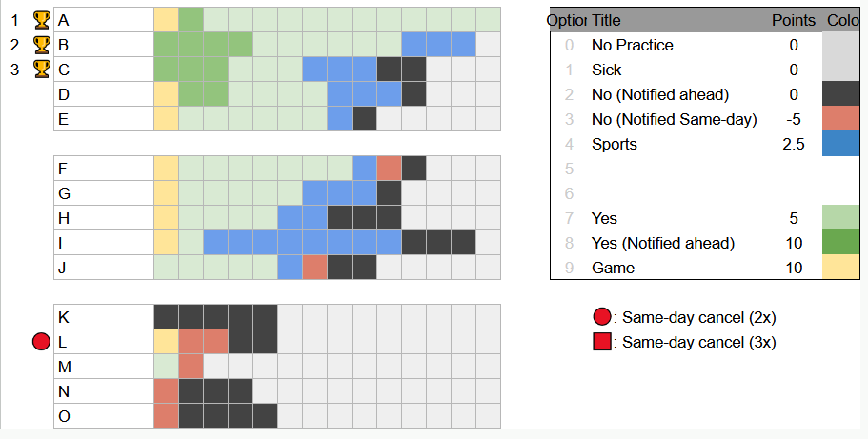868x439 pixels.
Task: Click the red square legend icon for 3x cancel
Action: pos(602,342)
